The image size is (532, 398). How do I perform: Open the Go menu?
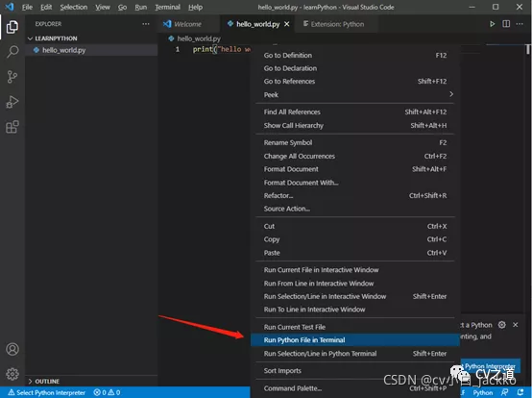click(122, 7)
